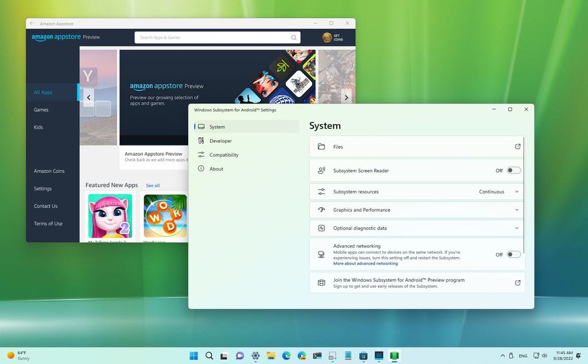The height and width of the screenshot is (364, 588).
Task: Launch Windows Terminal from the taskbar
Action: [x=316, y=356]
